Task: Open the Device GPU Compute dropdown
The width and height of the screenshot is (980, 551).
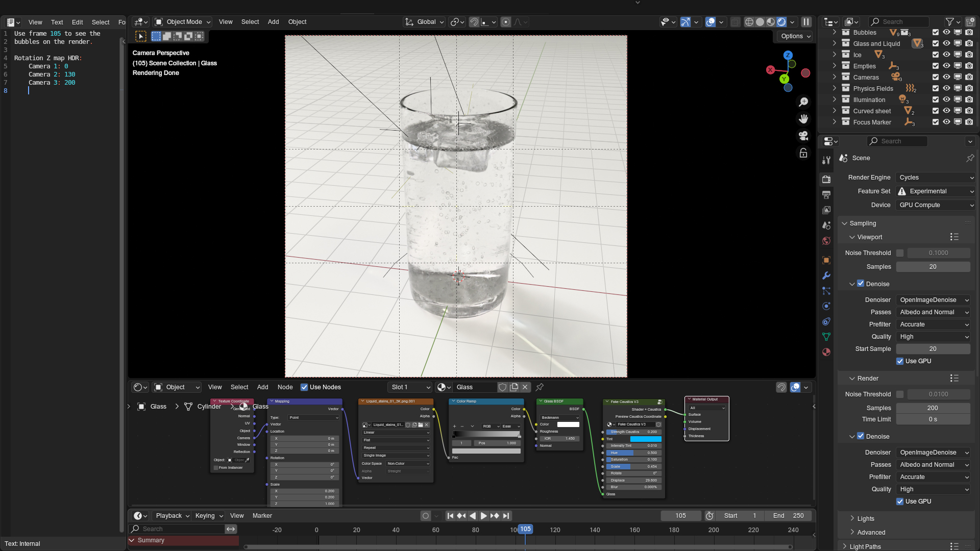Action: [936, 205]
